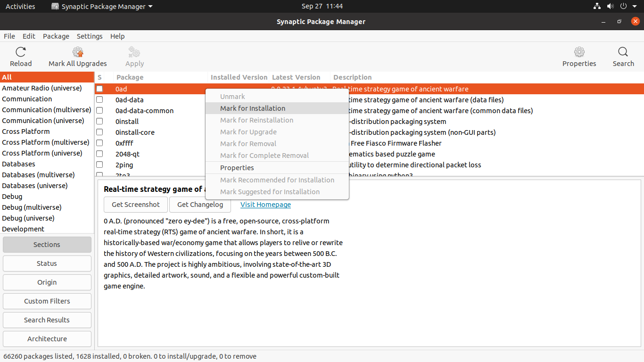Sort by the S status column header
The height and width of the screenshot is (362, 644).
pyautogui.click(x=104, y=77)
